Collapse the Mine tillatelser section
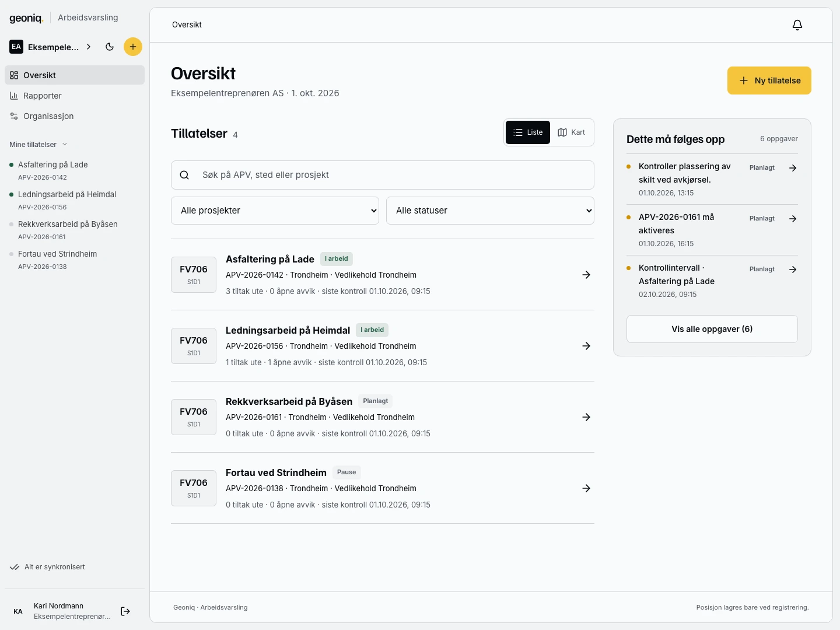840x630 pixels. 38,145
